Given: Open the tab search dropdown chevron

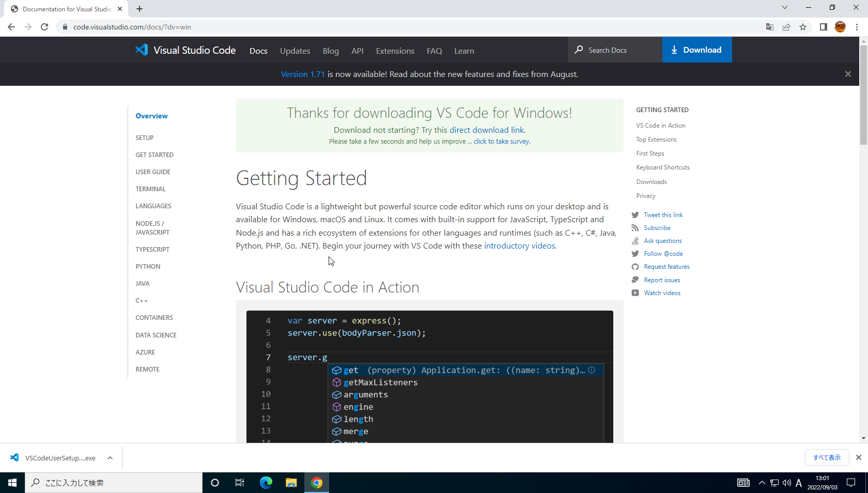Looking at the screenshot, I should (x=785, y=7).
